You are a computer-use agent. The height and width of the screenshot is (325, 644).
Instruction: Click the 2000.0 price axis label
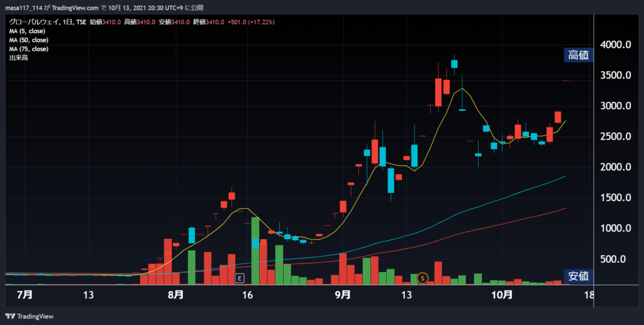point(615,167)
